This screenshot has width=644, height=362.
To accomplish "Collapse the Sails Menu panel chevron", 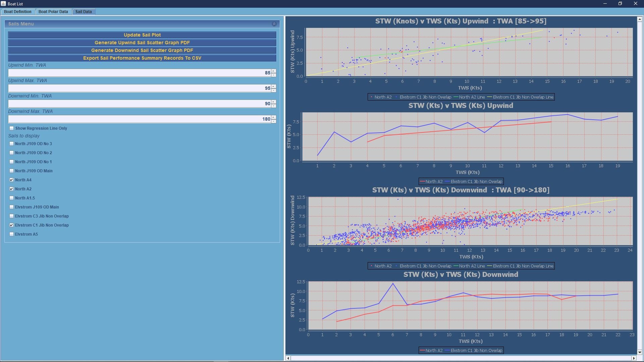I will click(x=274, y=24).
